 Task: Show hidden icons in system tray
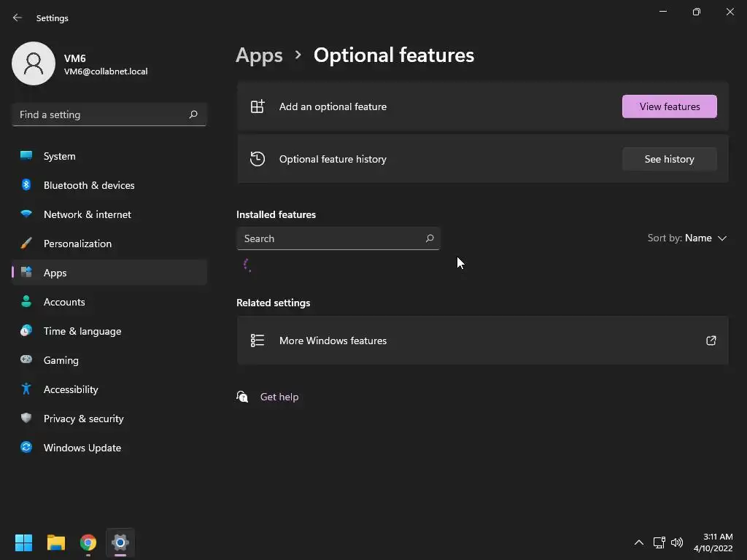click(x=638, y=542)
